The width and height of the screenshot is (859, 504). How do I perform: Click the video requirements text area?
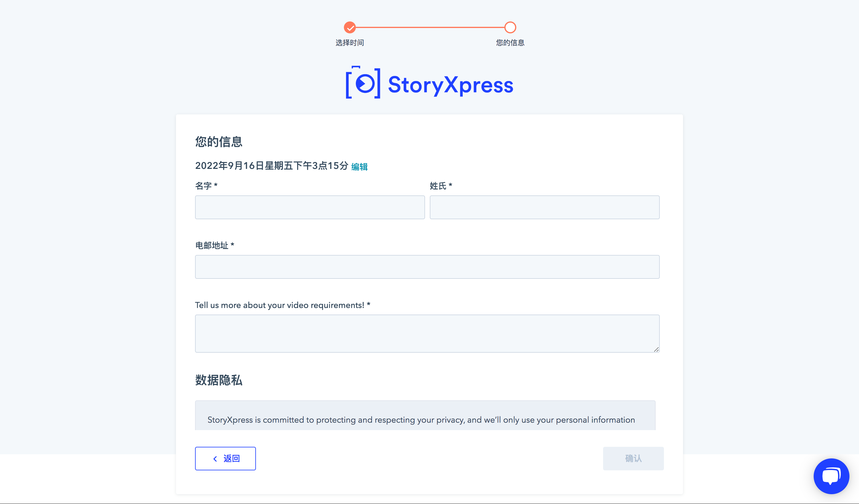[427, 333]
